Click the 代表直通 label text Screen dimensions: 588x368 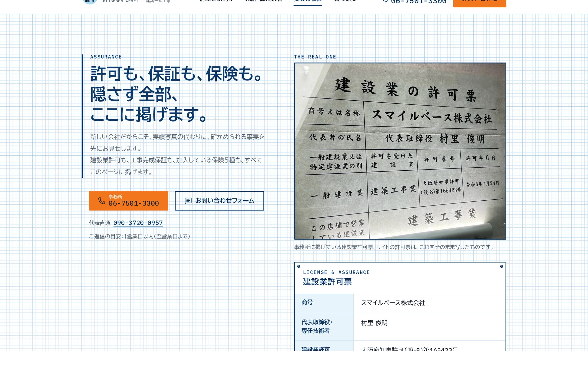coord(100,223)
